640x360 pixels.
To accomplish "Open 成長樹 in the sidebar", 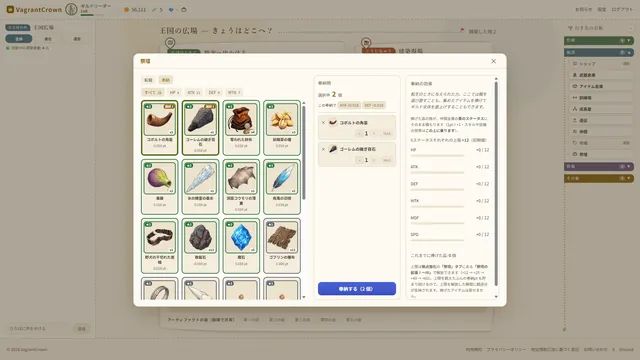I will point(601,109).
